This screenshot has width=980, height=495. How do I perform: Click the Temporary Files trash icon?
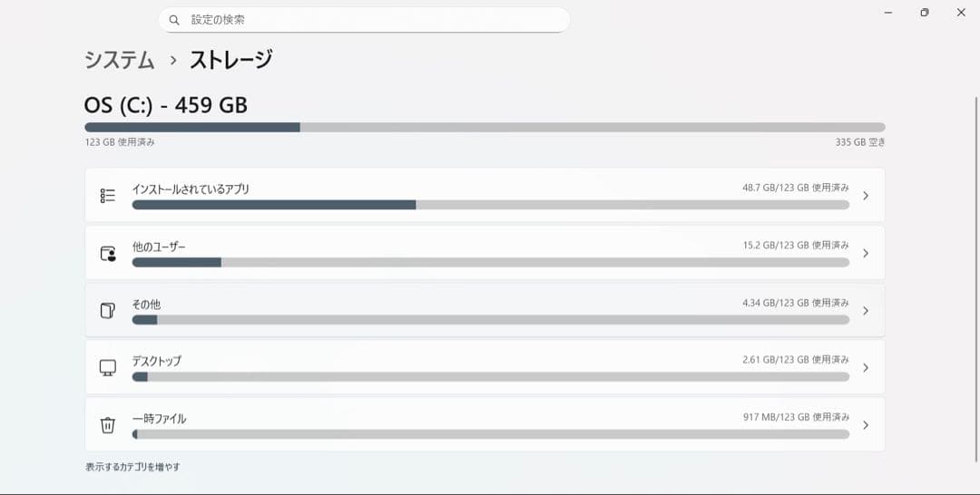tap(108, 424)
